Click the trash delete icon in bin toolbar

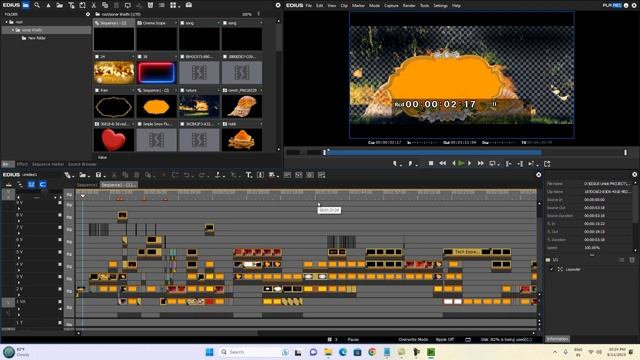coord(150,5)
